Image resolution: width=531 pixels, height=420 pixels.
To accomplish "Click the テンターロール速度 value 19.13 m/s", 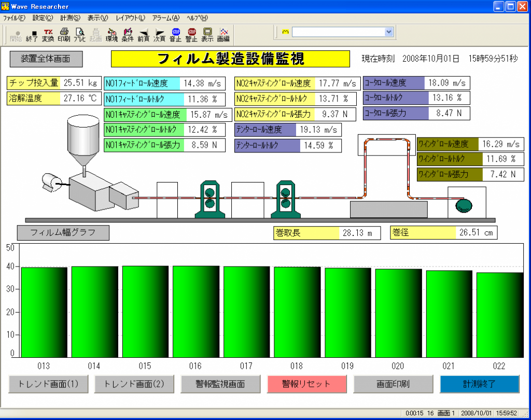I will click(x=319, y=130).
